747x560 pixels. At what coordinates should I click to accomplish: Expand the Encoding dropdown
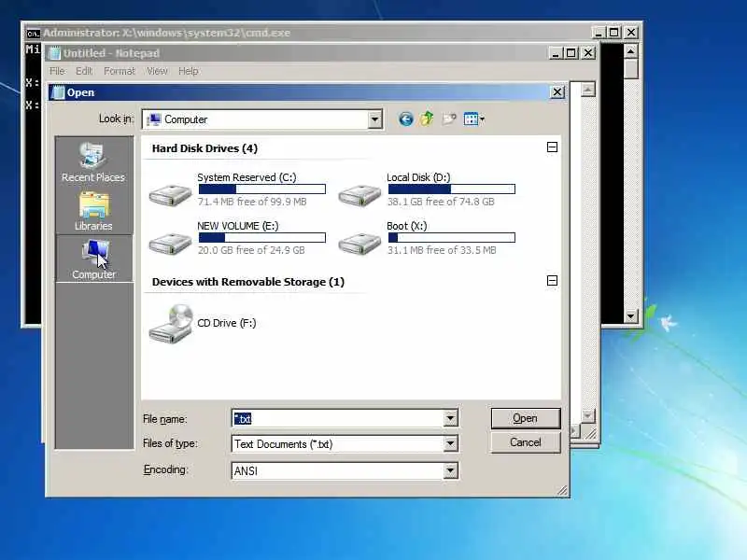point(450,470)
